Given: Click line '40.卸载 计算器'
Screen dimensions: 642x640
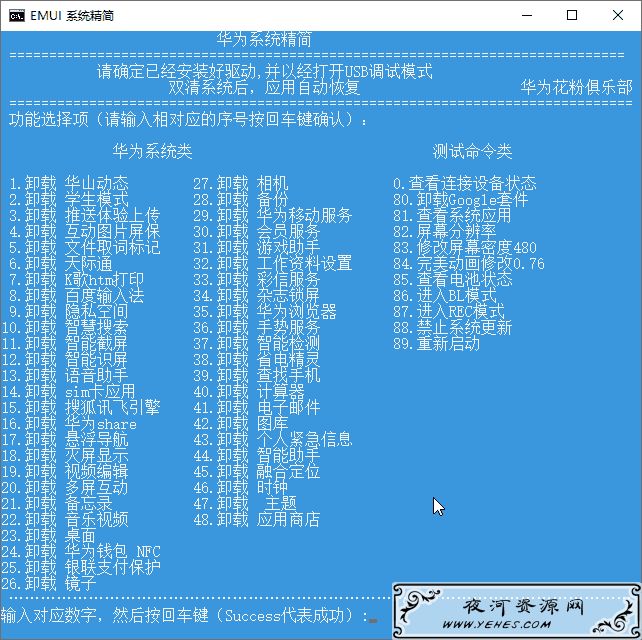Looking at the screenshot, I should tap(249, 391).
